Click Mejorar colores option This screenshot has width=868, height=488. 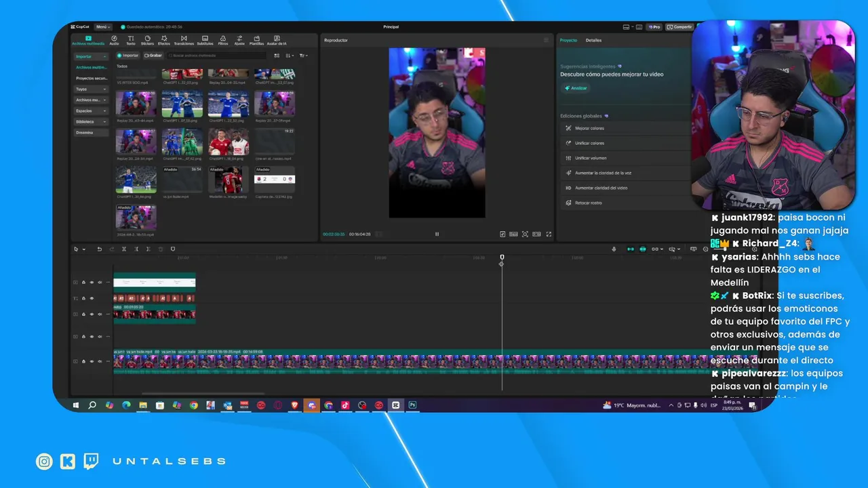pos(624,128)
